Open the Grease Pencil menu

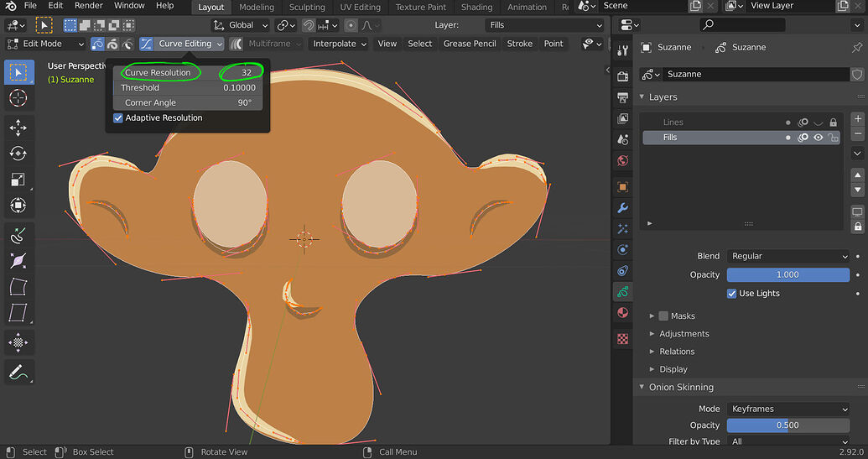pyautogui.click(x=470, y=44)
